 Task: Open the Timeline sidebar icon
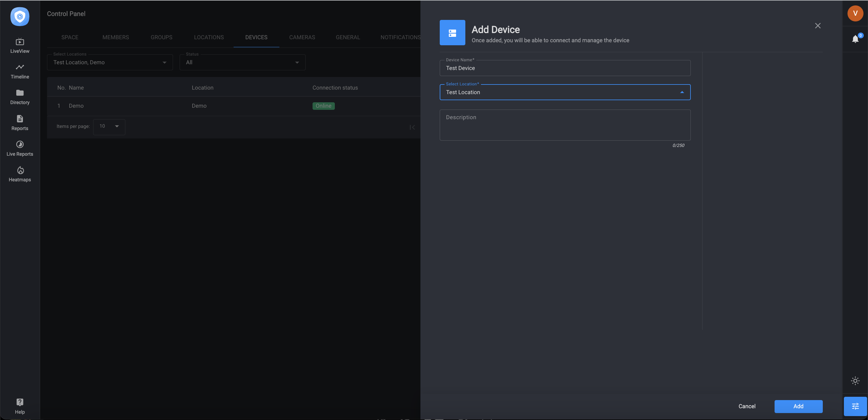[20, 67]
